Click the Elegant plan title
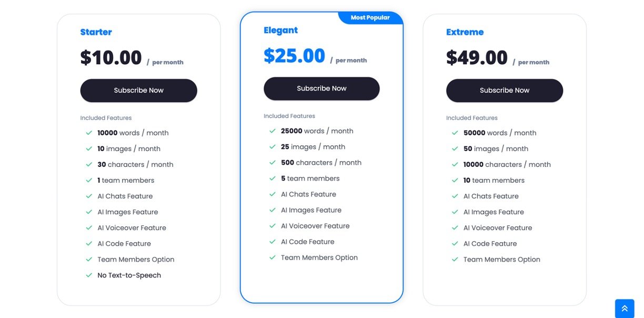 pyautogui.click(x=280, y=31)
